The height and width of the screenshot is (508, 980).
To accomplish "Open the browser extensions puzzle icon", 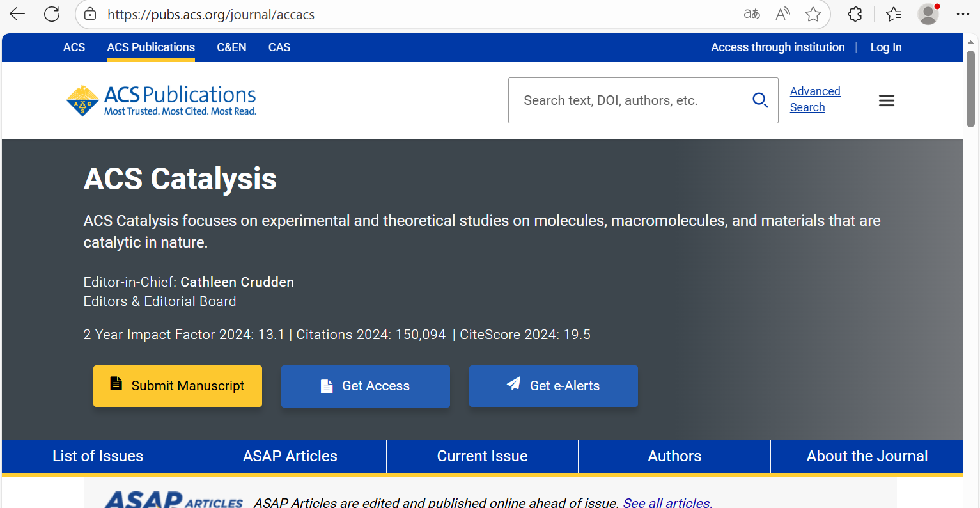I will click(x=855, y=14).
